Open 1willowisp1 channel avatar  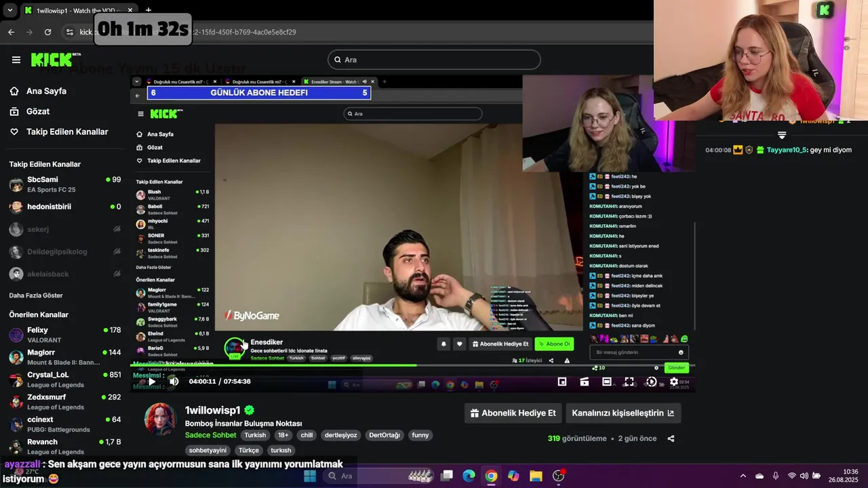[160, 419]
